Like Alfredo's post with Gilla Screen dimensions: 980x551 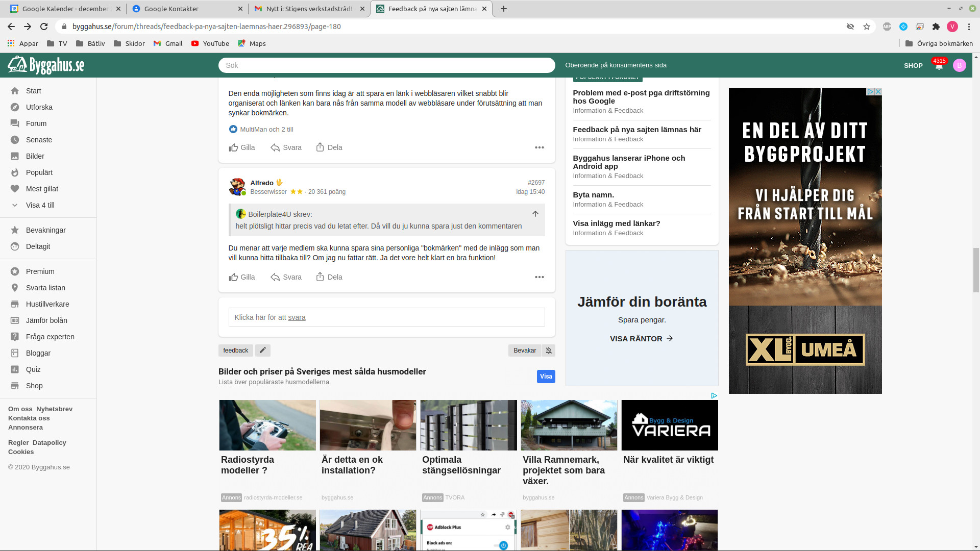tap(242, 277)
